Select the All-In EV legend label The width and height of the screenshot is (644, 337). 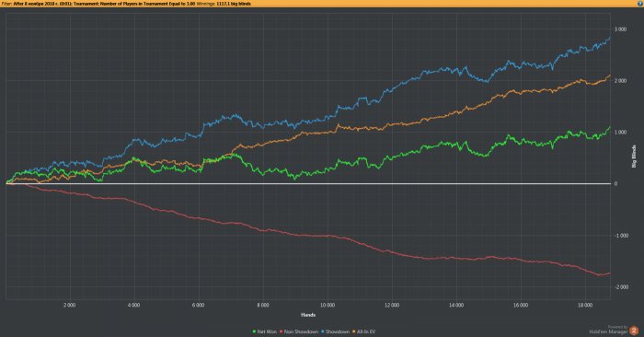[x=366, y=331]
